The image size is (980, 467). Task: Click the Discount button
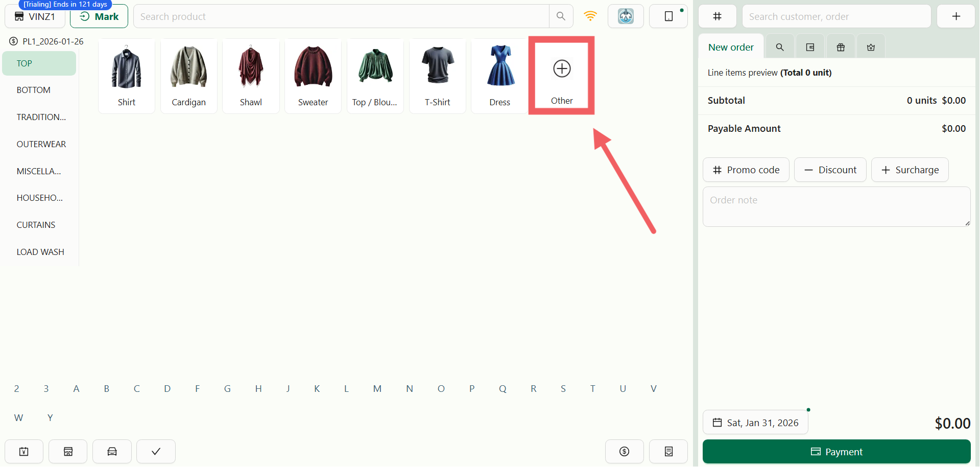pos(830,170)
